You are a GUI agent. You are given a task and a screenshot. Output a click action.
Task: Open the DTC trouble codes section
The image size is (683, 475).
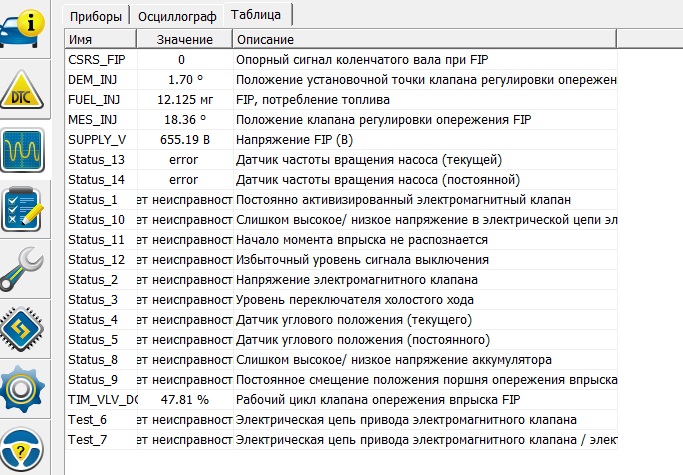pos(22,90)
